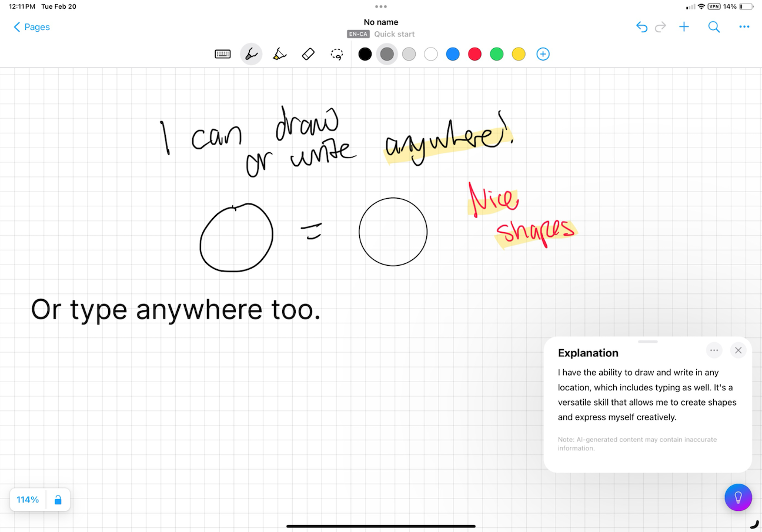Add new content with plus icon

click(x=684, y=27)
